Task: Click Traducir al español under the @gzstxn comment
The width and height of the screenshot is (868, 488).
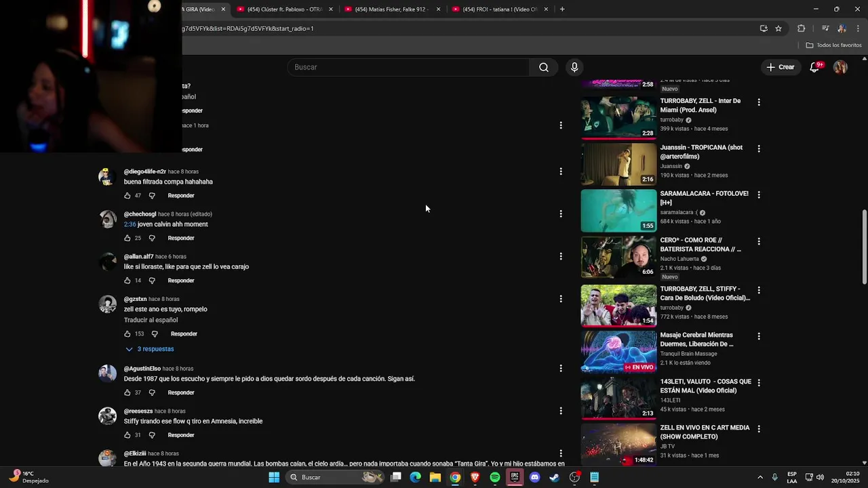Action: point(151,320)
